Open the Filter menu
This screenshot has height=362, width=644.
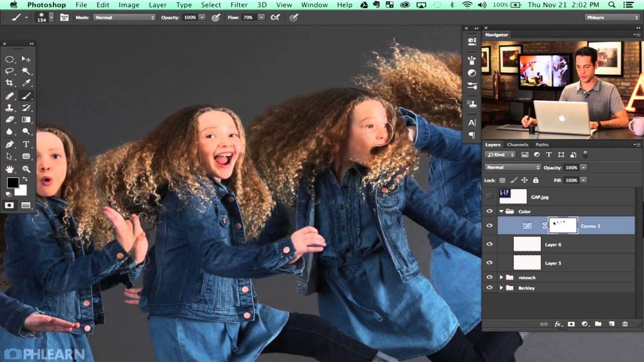pos(238,5)
